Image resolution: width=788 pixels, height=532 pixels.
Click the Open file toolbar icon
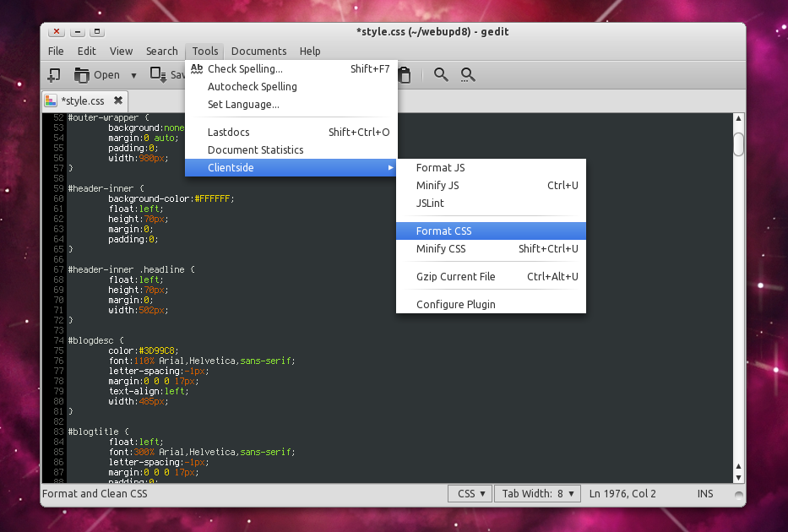[82, 75]
